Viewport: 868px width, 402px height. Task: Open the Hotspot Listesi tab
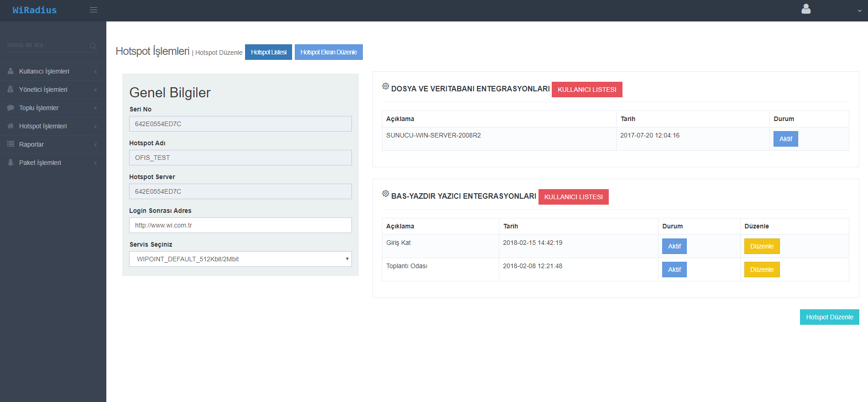tap(268, 52)
